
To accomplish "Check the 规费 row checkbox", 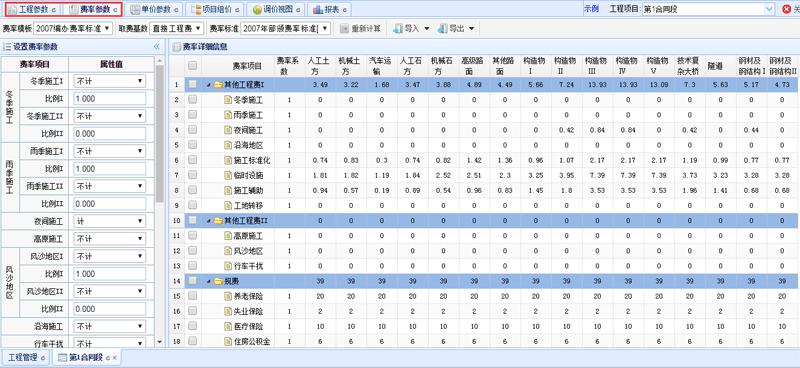I will 192,281.
